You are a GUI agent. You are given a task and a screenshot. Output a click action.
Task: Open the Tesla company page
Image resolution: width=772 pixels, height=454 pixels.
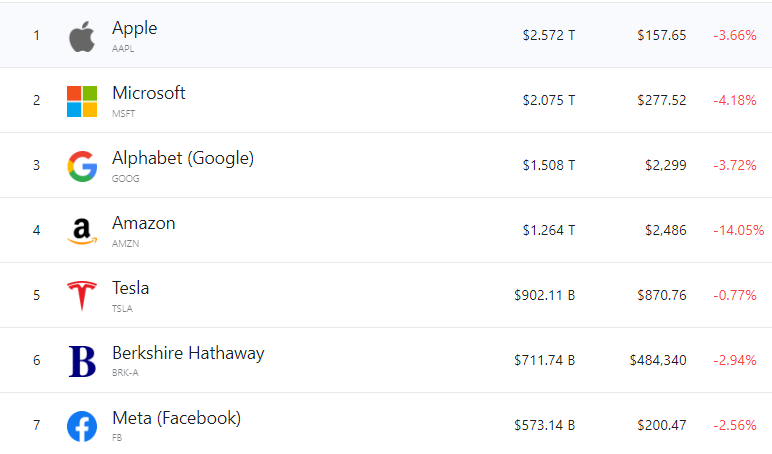(130, 288)
